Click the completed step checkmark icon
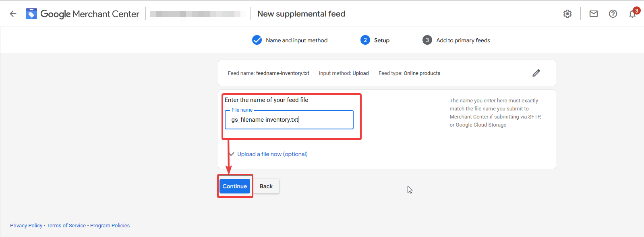This screenshot has height=237, width=644. pos(257,40)
